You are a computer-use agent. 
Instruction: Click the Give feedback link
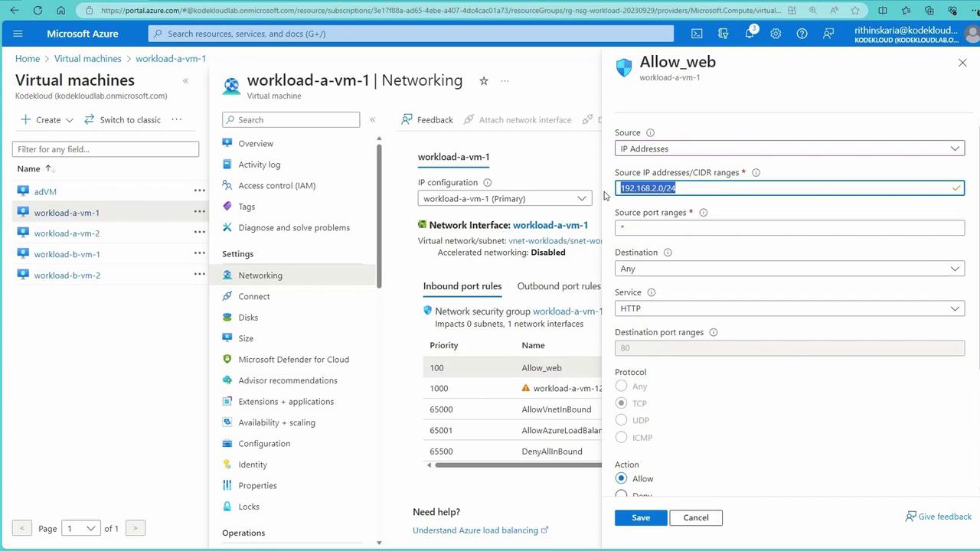(939, 517)
